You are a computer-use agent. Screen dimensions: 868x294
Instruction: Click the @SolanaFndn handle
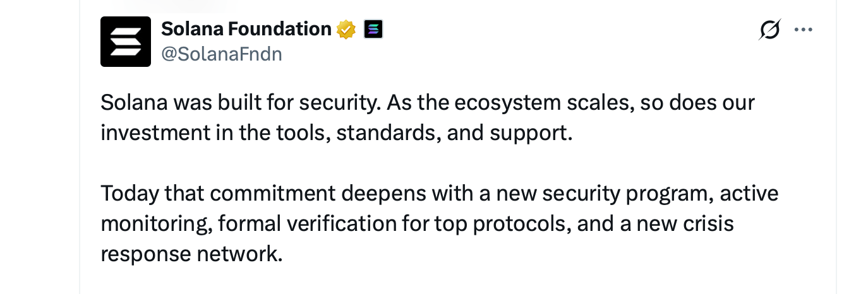point(222,54)
